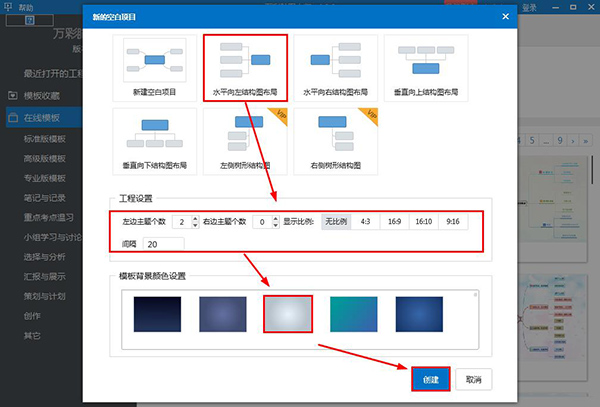Click the 右边主题个数 number field
The height and width of the screenshot is (407, 600).
[262, 222]
